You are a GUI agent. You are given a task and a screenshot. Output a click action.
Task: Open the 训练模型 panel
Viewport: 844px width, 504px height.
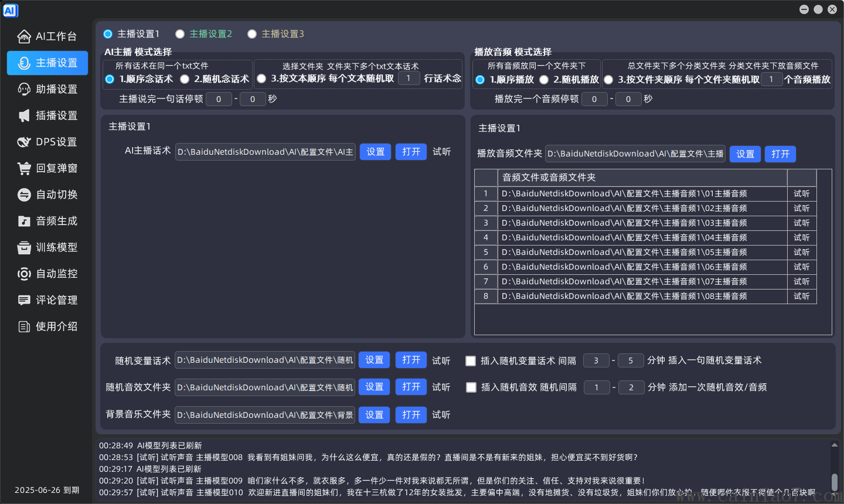47,247
